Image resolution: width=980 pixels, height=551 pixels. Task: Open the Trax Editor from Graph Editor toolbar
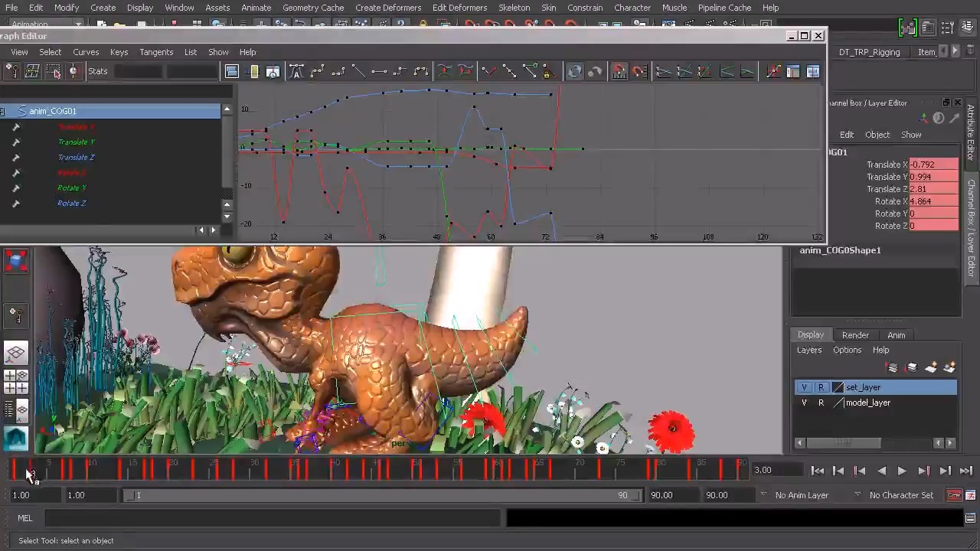[813, 71]
